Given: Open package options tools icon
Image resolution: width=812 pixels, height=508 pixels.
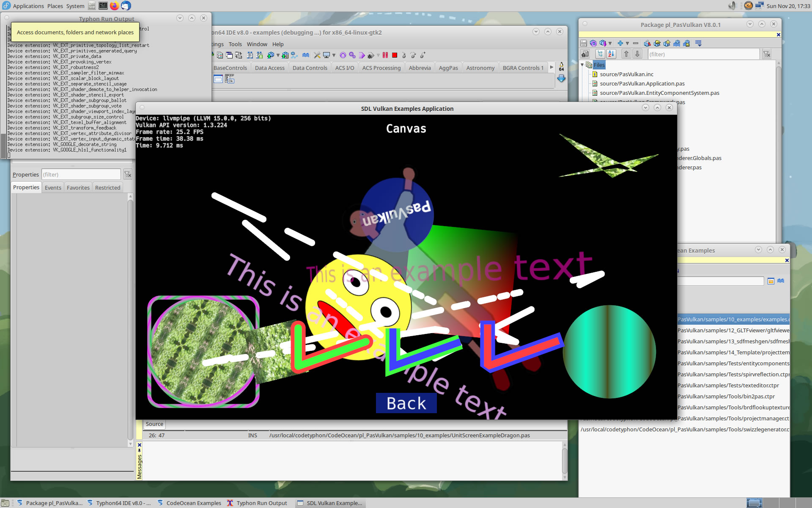Looking at the screenshot, I should (x=647, y=43).
